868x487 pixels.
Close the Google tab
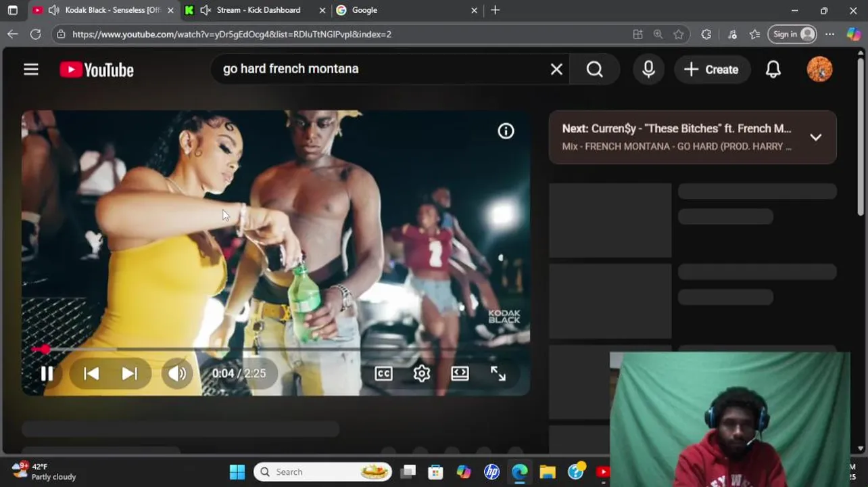[474, 10]
